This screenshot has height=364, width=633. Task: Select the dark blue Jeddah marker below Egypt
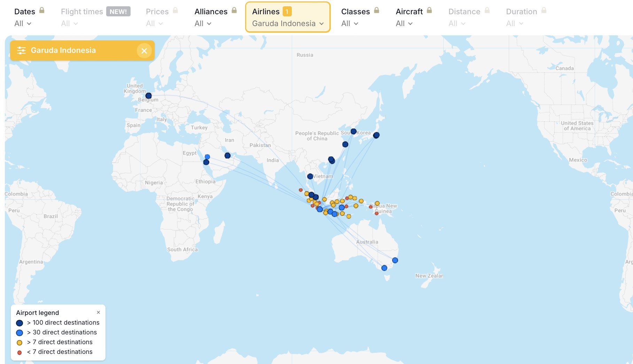click(206, 162)
